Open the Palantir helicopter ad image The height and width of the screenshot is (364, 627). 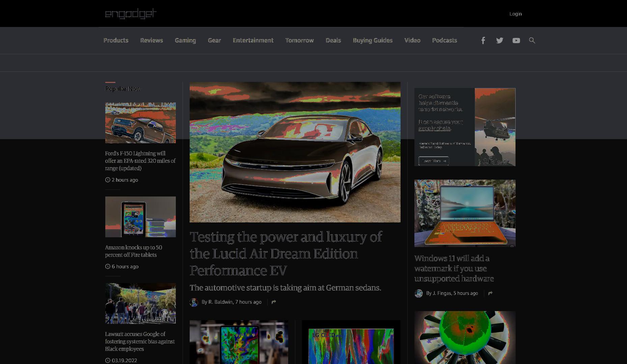(495, 127)
